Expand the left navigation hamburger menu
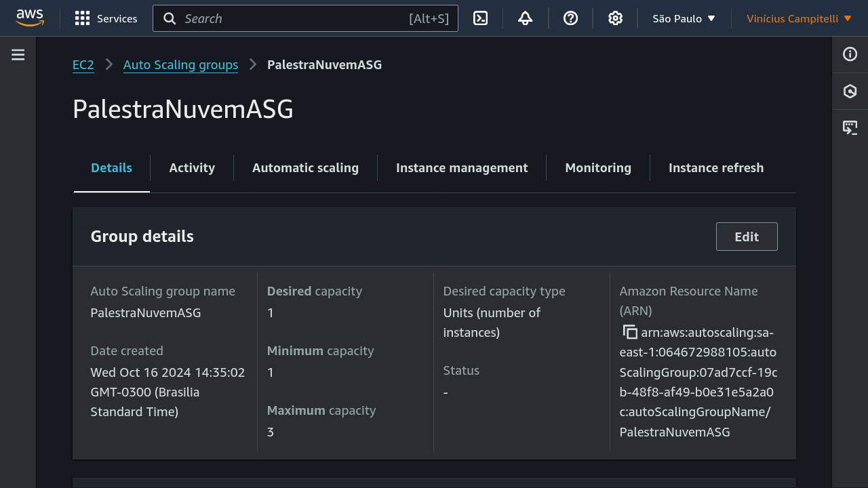Image resolution: width=868 pixels, height=488 pixels. point(18,55)
